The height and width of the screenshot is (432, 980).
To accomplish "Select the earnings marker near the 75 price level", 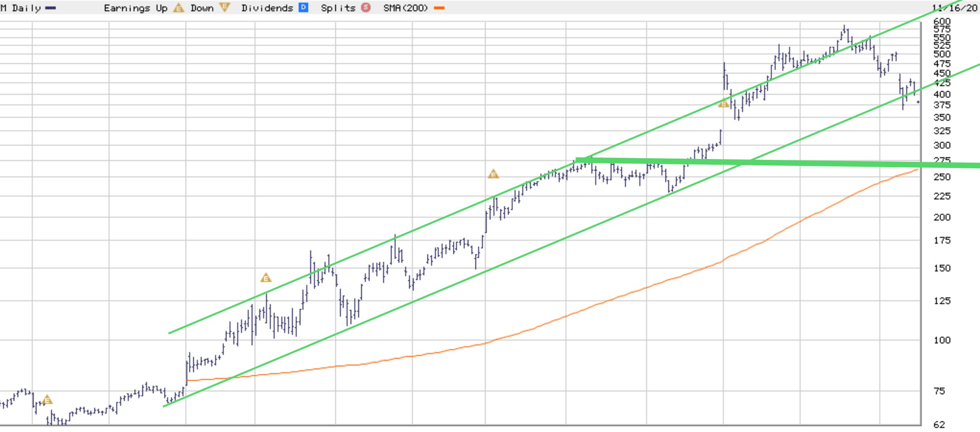I will [47, 400].
